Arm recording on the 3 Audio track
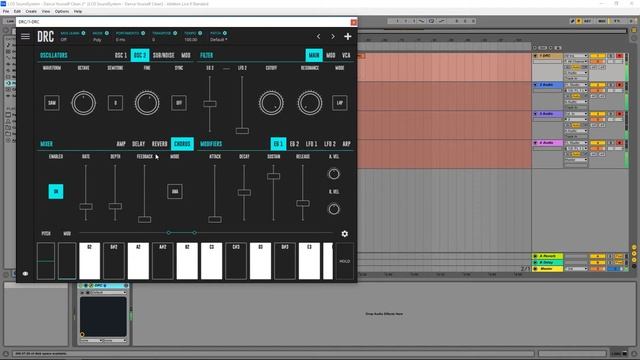Image resolution: width=640 pixels, height=360 pixels. point(620,114)
